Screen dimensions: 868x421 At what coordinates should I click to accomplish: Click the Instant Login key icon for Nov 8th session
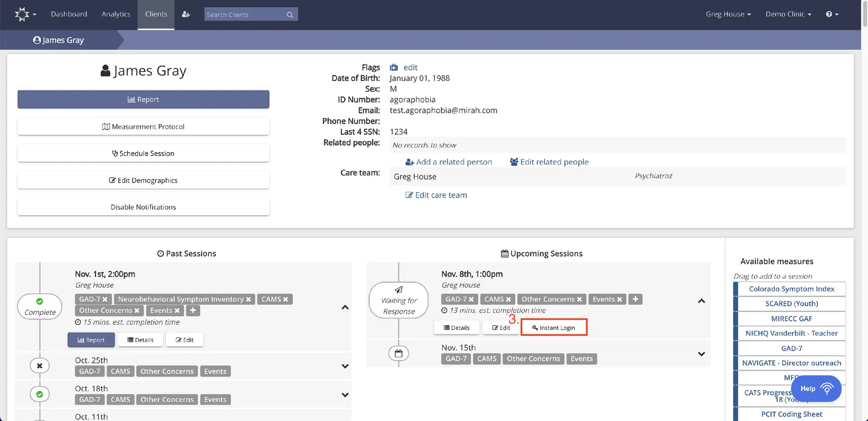pos(535,327)
